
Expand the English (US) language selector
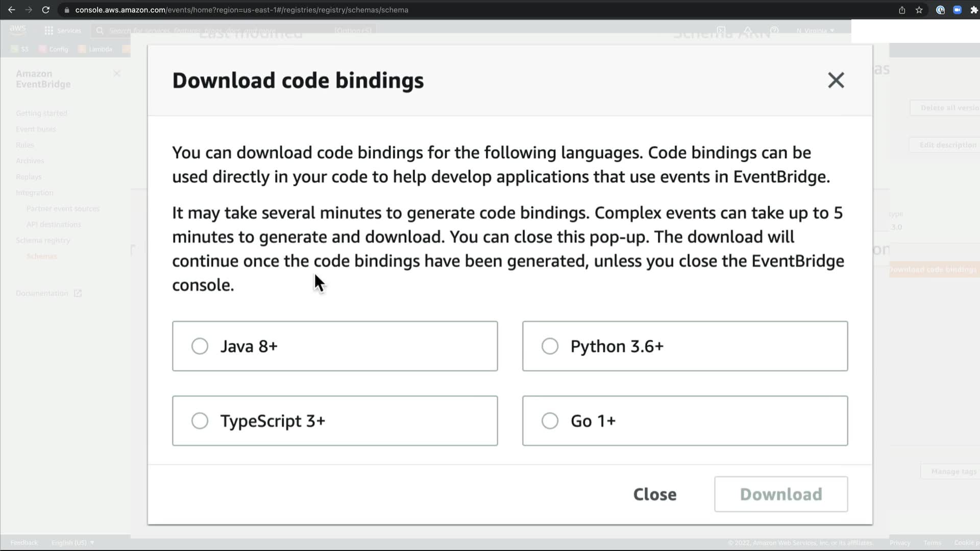click(x=72, y=542)
